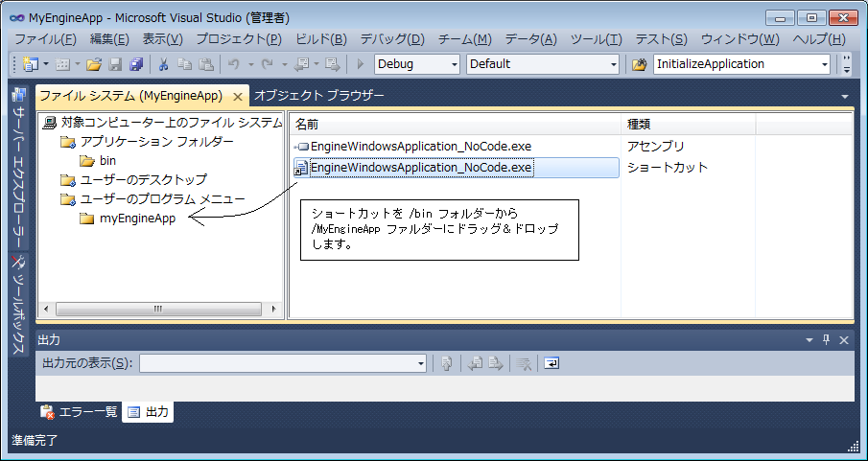Click the Undo arrow icon

[x=234, y=64]
